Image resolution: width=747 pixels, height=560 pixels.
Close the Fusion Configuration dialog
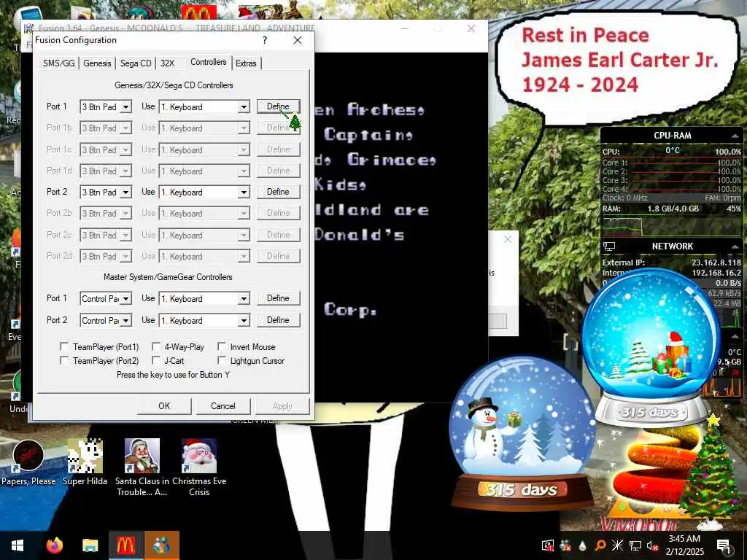pos(298,41)
